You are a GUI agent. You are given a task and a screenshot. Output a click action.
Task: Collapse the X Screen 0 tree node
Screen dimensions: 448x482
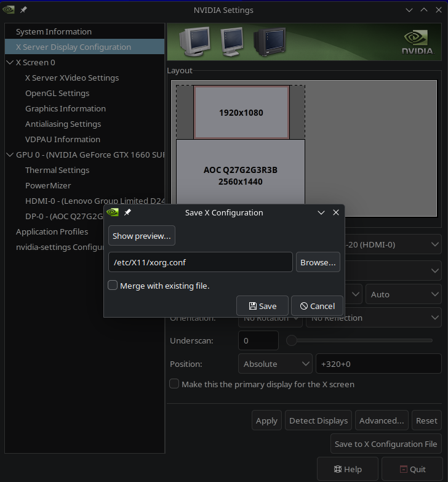[x=10, y=62]
